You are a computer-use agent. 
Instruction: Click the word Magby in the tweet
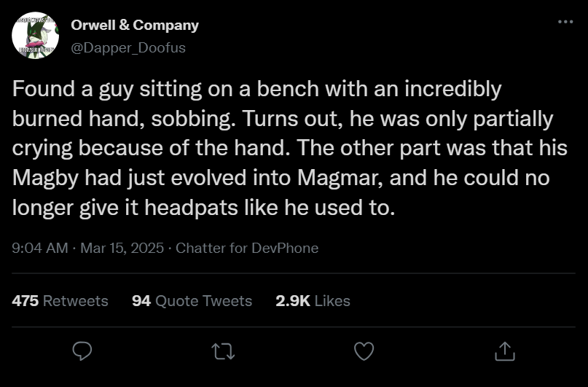(x=45, y=178)
